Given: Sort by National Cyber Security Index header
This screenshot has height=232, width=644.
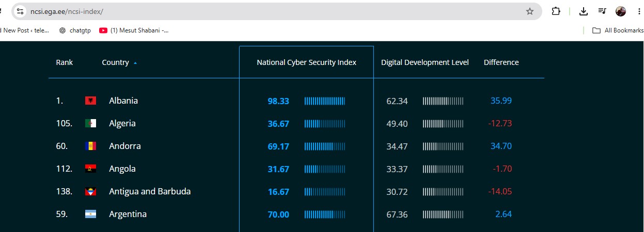Looking at the screenshot, I should (x=306, y=62).
